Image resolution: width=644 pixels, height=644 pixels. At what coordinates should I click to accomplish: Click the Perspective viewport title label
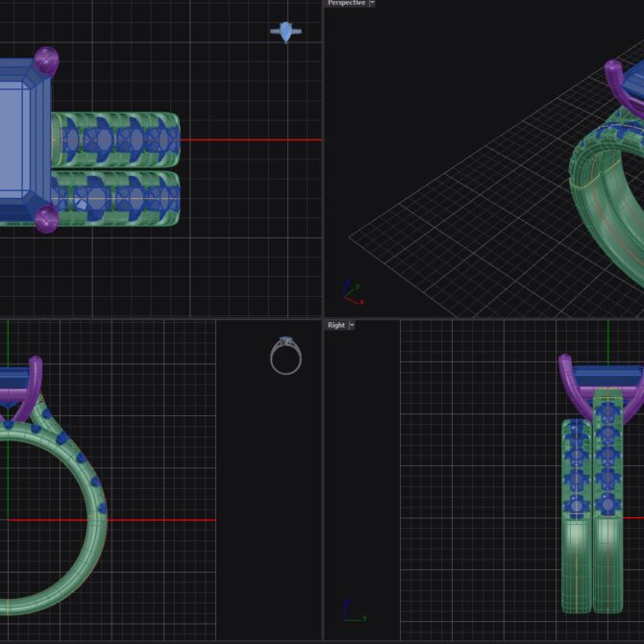[346, 3]
